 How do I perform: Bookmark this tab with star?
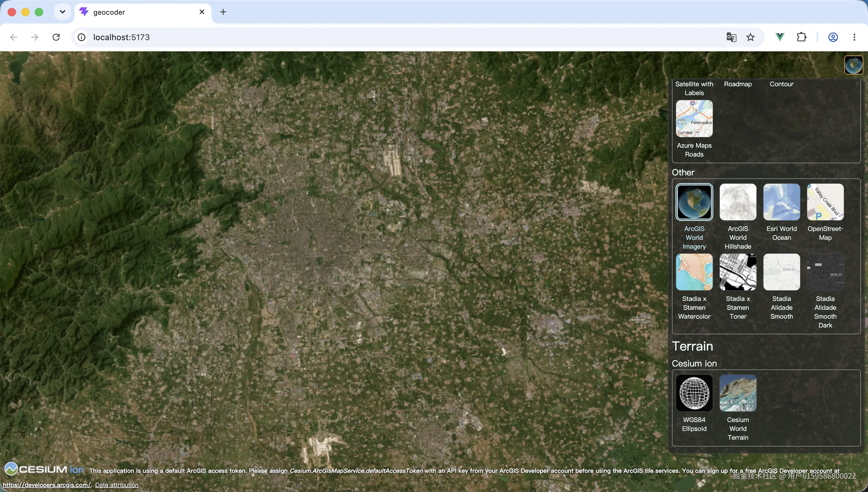pos(750,37)
